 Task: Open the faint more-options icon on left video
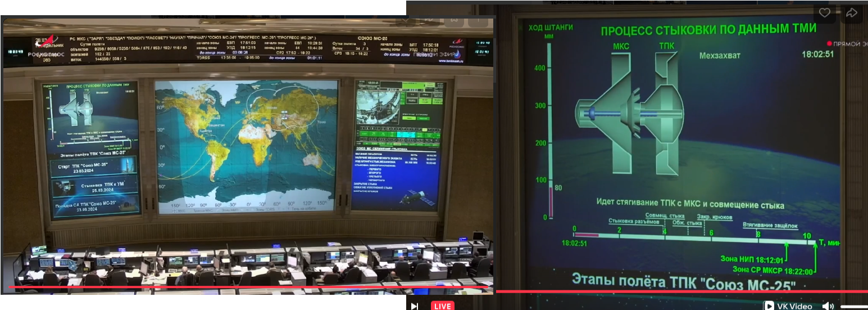coord(479,21)
